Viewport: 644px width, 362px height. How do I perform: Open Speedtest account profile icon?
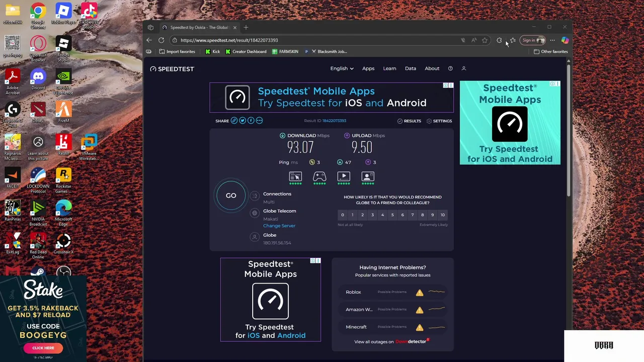point(464,68)
